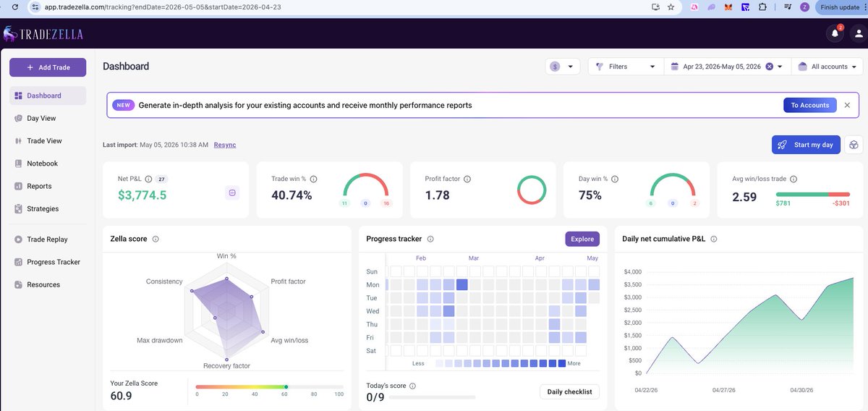Image resolution: width=868 pixels, height=411 pixels.
Task: Click the browser Finish update button
Action: click(840, 7)
